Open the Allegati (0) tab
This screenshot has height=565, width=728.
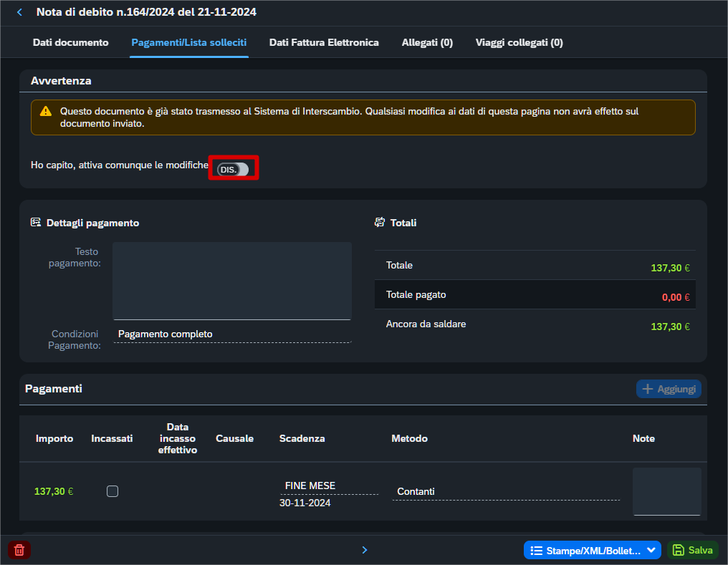point(427,43)
